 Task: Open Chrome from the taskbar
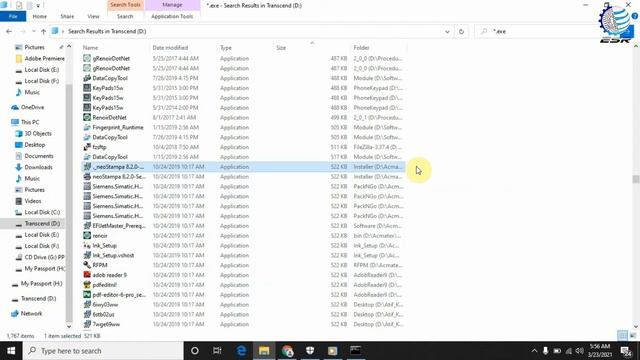(x=287, y=351)
